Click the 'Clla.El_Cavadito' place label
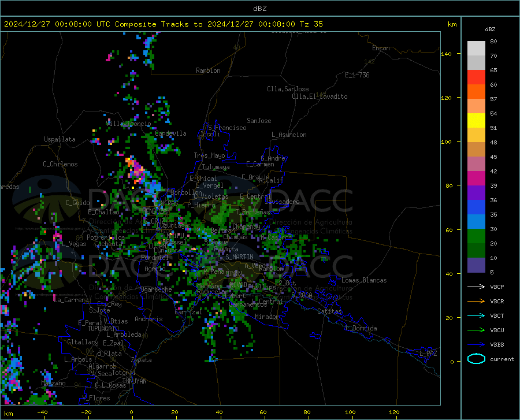 320,96
